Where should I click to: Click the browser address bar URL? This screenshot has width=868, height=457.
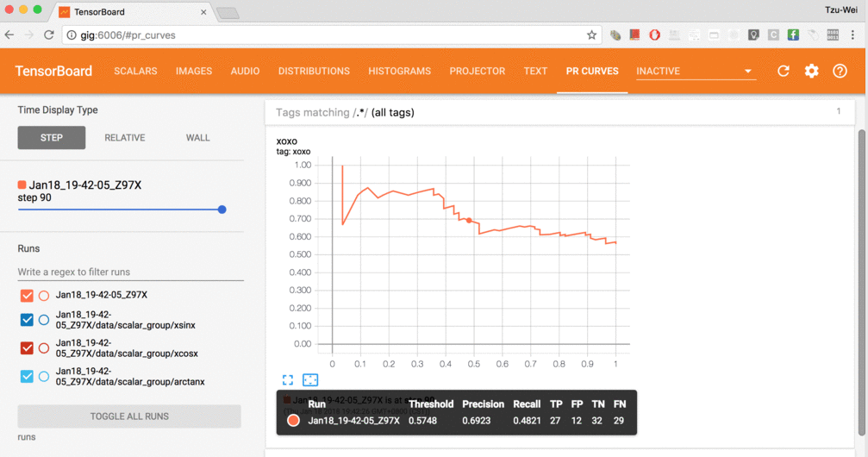click(x=128, y=34)
